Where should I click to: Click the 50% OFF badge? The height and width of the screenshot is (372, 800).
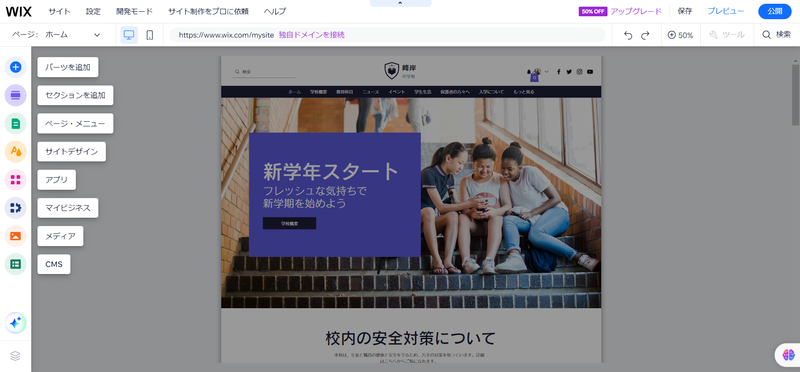click(x=593, y=11)
